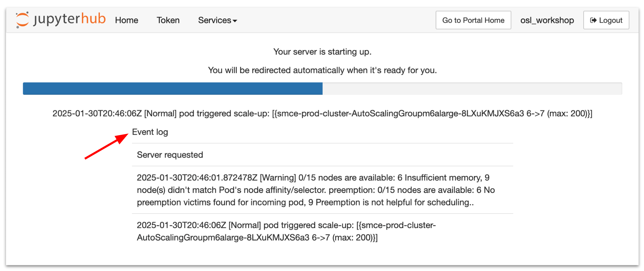Click the latest status message below progress bar

(x=322, y=114)
